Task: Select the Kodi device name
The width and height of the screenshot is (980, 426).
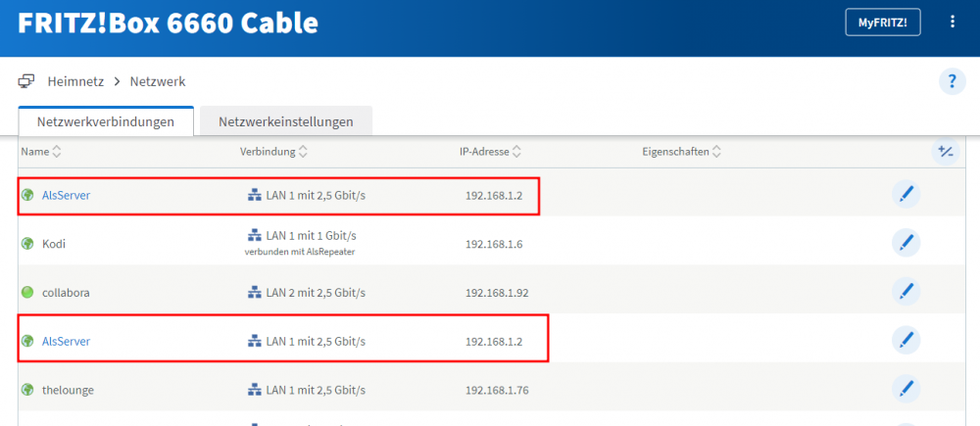Action: pyautogui.click(x=53, y=244)
